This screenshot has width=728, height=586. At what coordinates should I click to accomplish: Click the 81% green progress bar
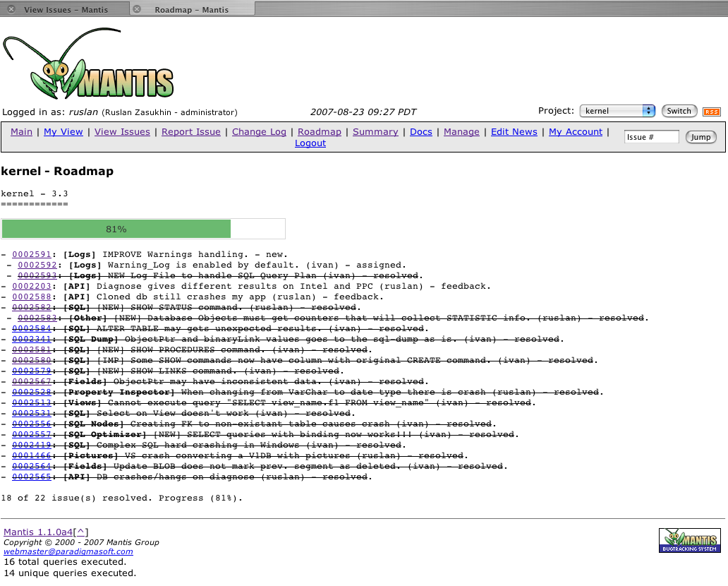tap(116, 229)
